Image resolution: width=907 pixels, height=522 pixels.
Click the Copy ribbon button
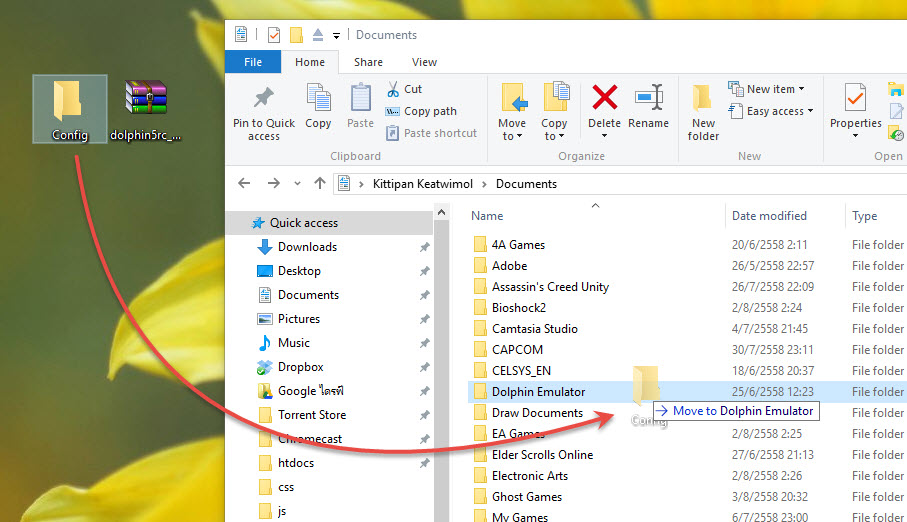pos(318,106)
